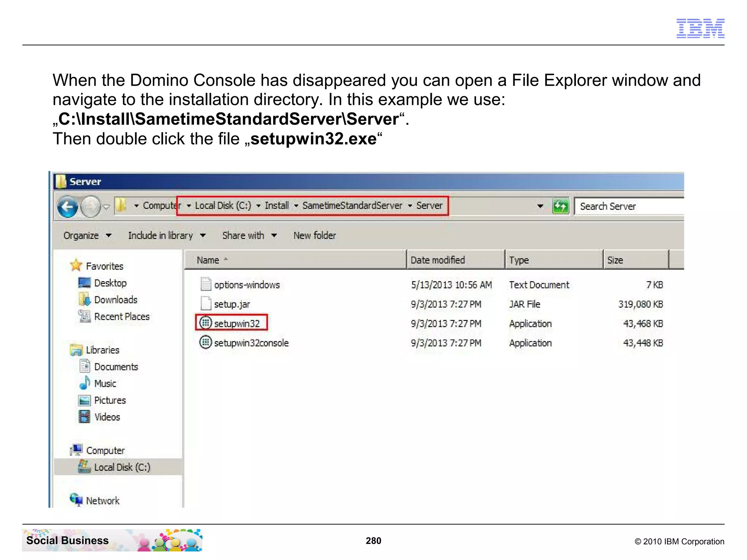Click the Back navigation arrow
747x560 pixels.
(x=67, y=207)
